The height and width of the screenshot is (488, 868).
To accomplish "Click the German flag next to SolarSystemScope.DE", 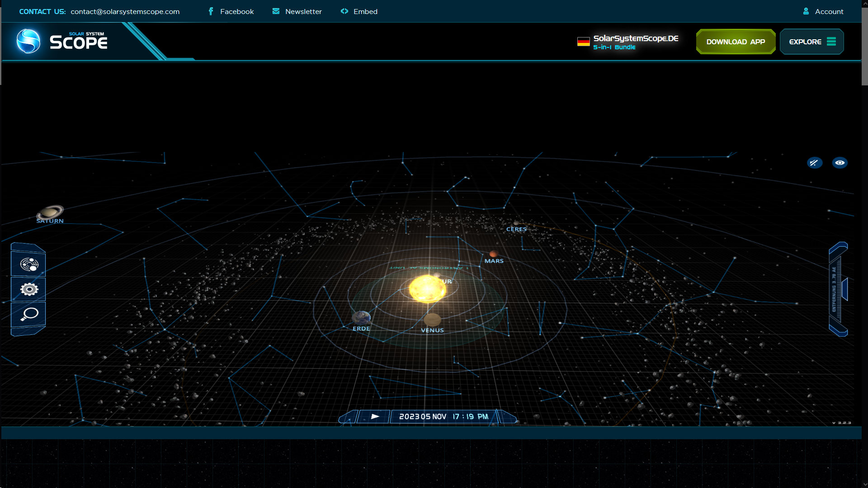I will click(584, 41).
